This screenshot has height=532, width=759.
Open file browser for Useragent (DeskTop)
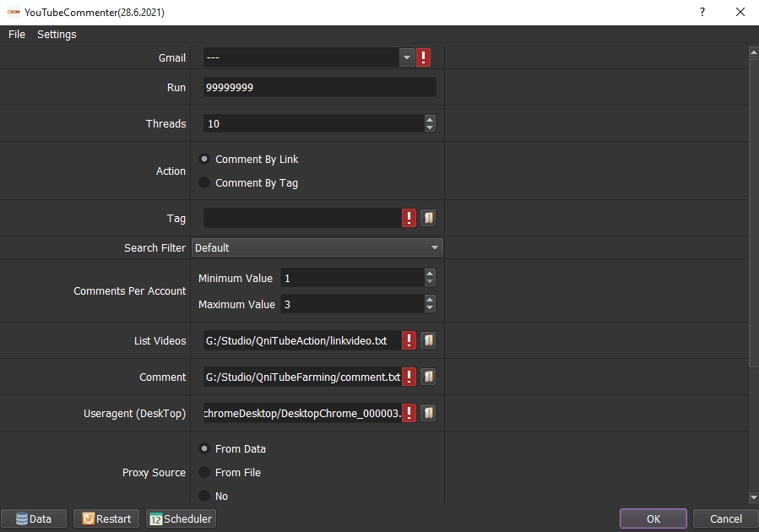tap(428, 413)
